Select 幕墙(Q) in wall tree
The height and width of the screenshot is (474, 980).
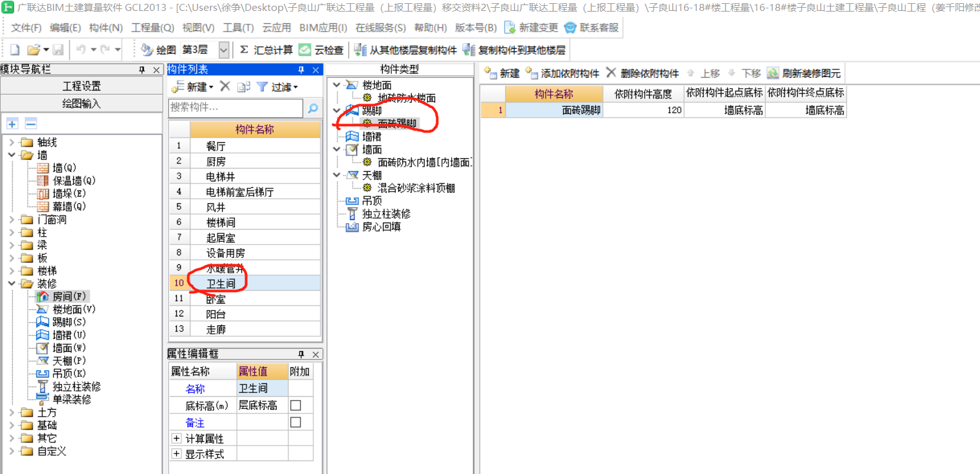(60, 206)
